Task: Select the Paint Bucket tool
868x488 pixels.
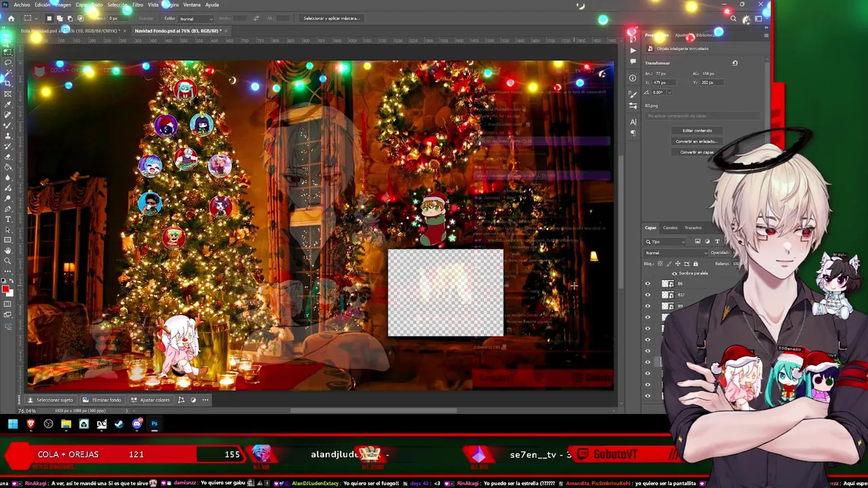Action: point(8,166)
